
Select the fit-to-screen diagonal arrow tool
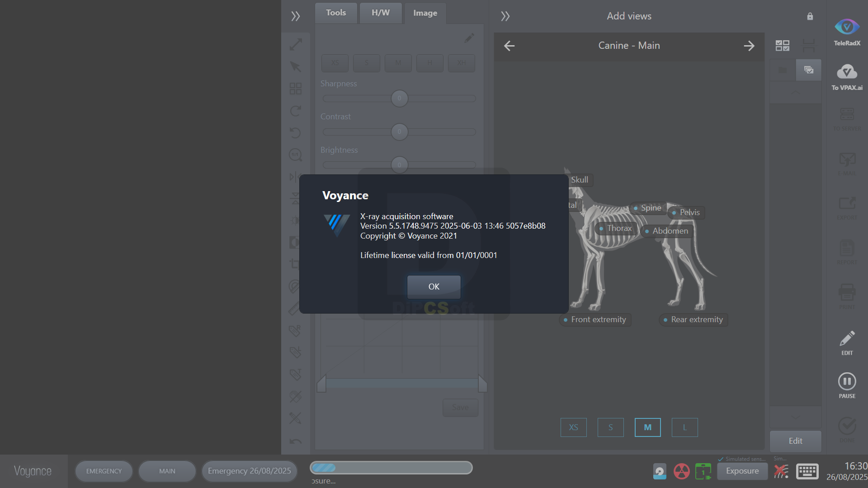click(296, 45)
